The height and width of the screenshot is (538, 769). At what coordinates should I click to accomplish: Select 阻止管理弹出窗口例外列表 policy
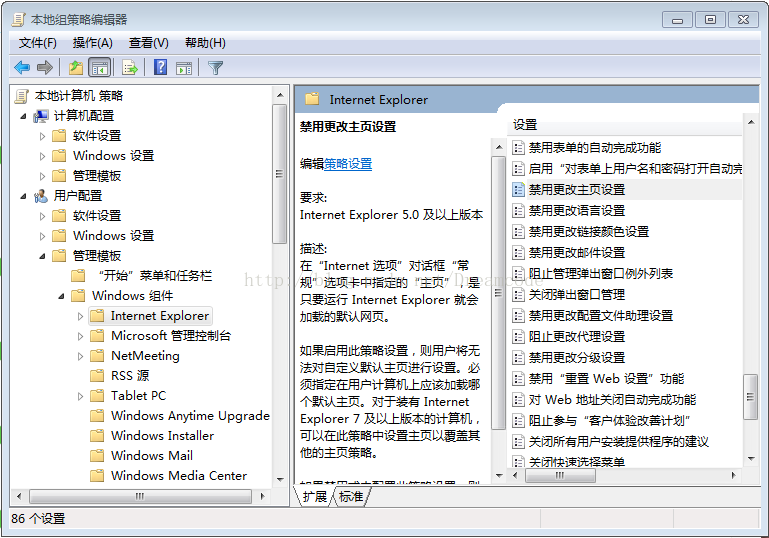[x=601, y=274]
